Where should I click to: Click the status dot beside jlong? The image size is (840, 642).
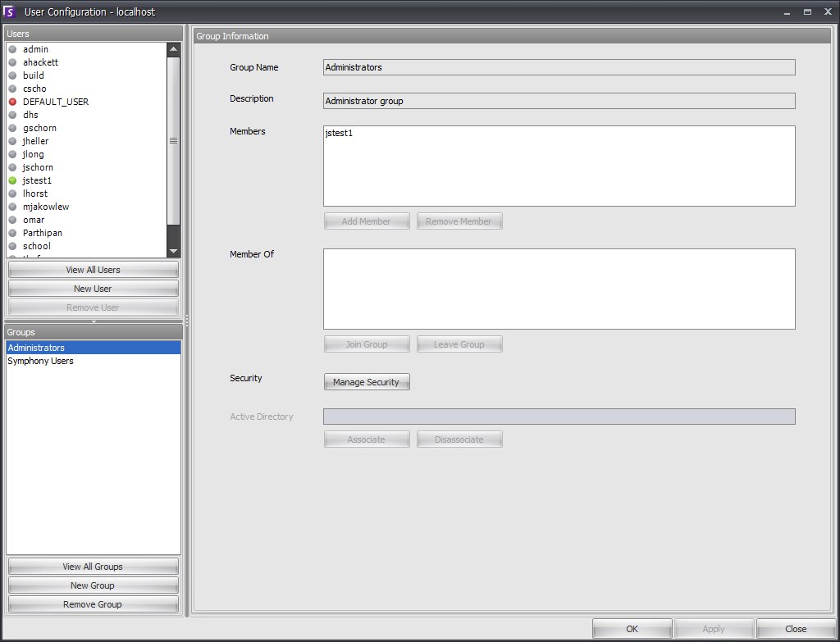[13, 154]
